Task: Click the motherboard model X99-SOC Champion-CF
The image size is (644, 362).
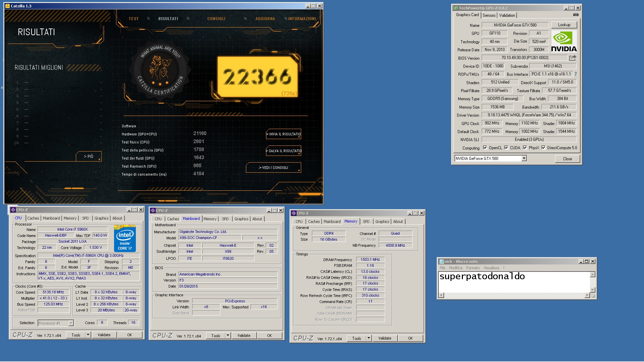Action: point(210,238)
